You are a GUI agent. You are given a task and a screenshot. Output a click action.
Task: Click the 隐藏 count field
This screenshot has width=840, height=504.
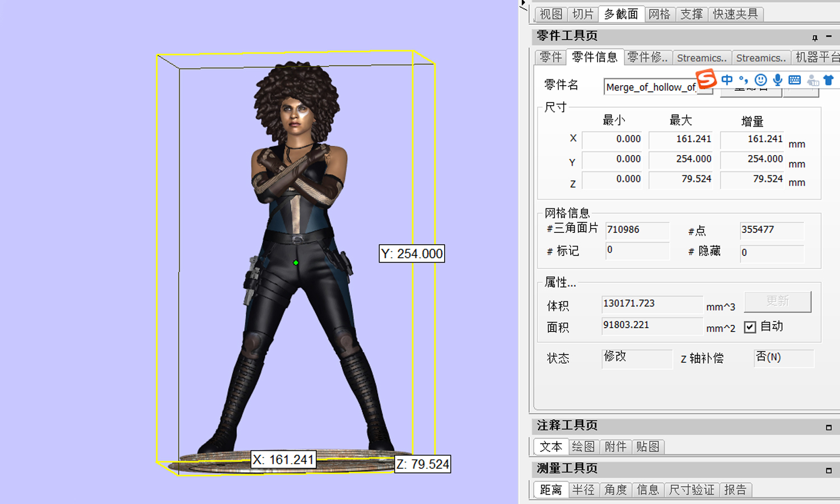772,253
